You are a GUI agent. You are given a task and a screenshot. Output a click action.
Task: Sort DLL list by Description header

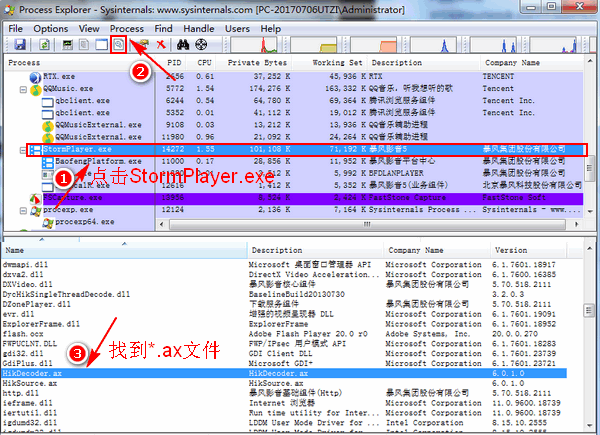316,250
